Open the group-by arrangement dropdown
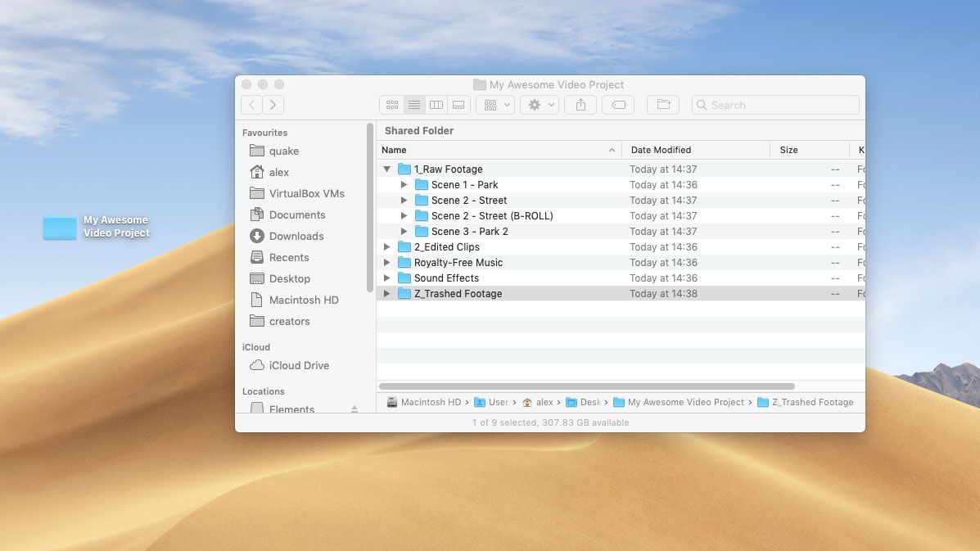 [x=495, y=105]
